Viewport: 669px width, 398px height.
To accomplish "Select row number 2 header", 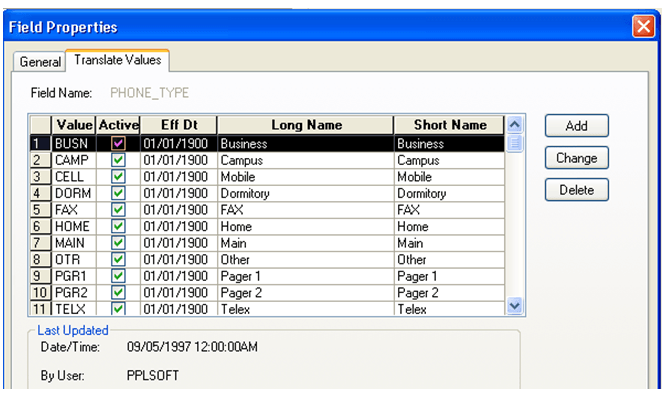I will pos(41,160).
